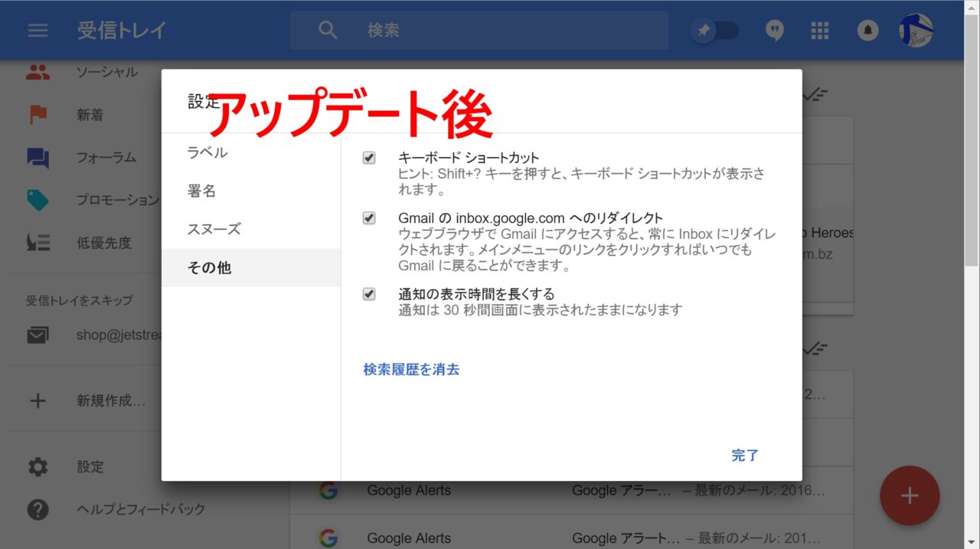Click the 新規作成… sidebar item
The height and width of the screenshot is (549, 980).
(110, 400)
